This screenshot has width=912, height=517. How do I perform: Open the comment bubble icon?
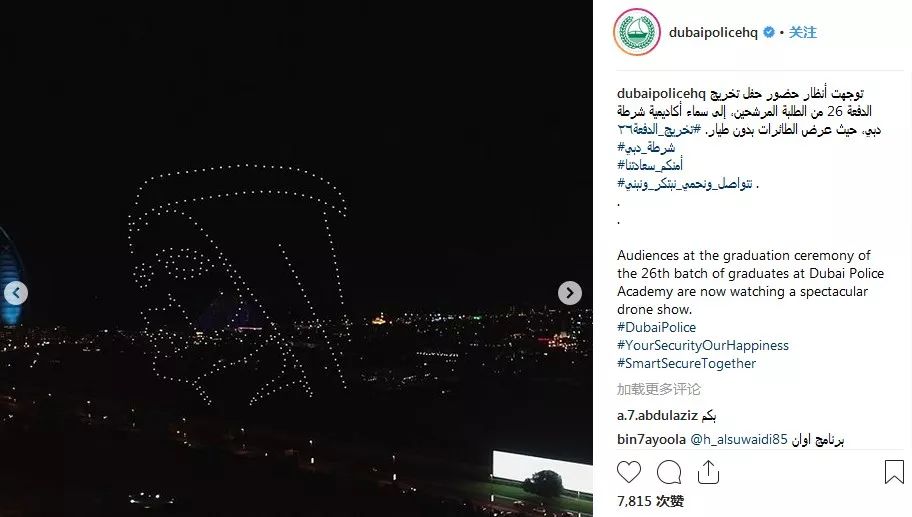tap(669, 472)
